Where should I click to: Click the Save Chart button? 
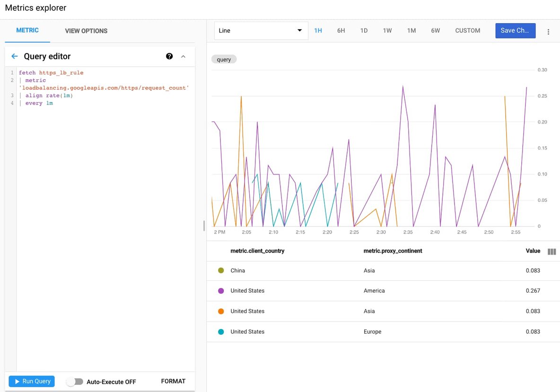pos(515,30)
